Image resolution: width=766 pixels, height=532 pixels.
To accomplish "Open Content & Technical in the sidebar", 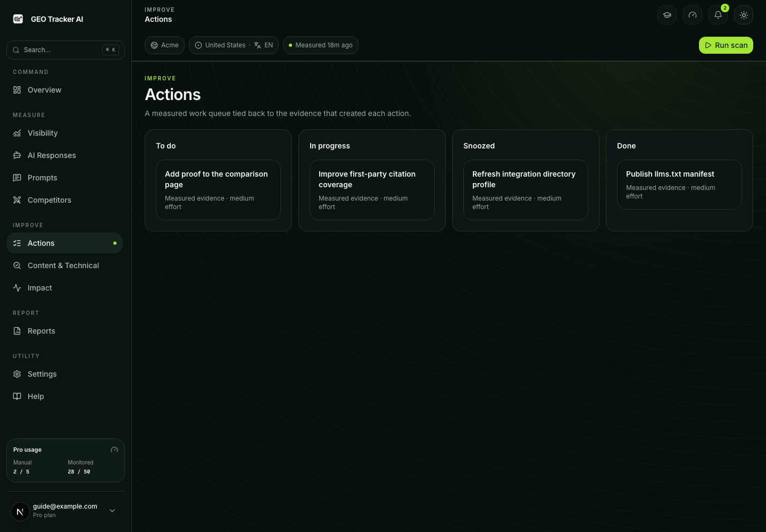I will pyautogui.click(x=64, y=265).
